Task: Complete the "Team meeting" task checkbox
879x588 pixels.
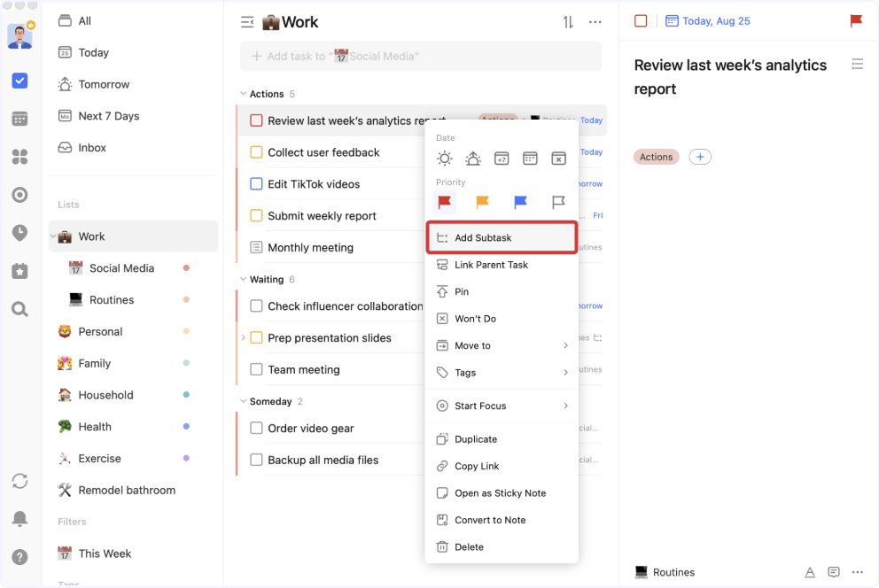Action: [x=257, y=369]
